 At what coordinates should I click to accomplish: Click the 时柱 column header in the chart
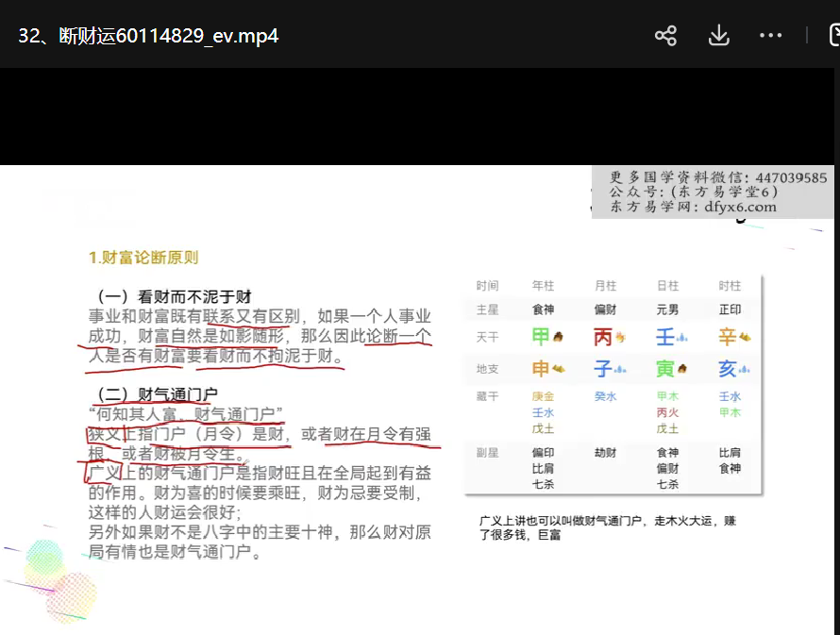click(x=730, y=286)
